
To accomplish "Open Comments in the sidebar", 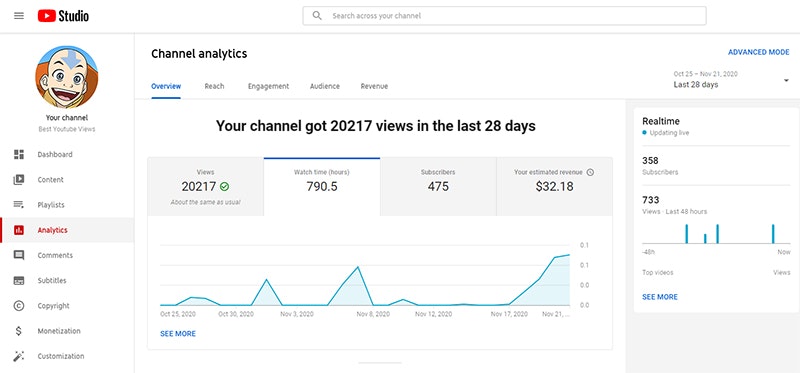I will pyautogui.click(x=67, y=255).
